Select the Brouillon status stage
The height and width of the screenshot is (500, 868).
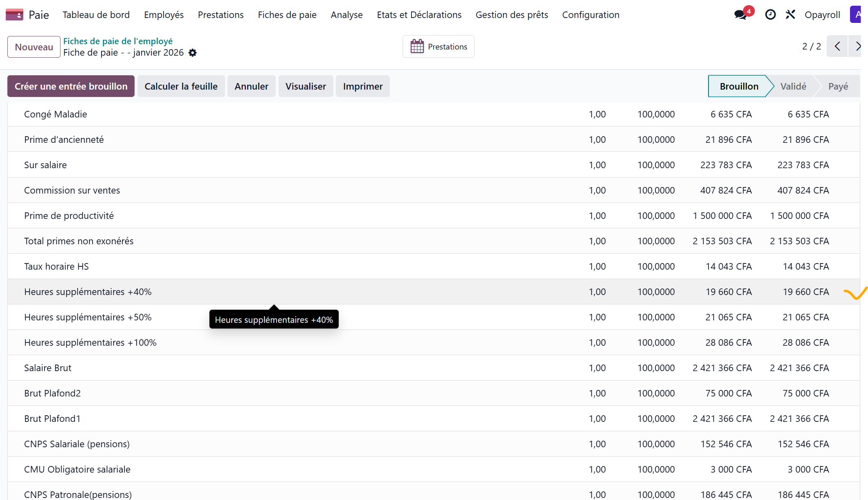click(x=739, y=86)
